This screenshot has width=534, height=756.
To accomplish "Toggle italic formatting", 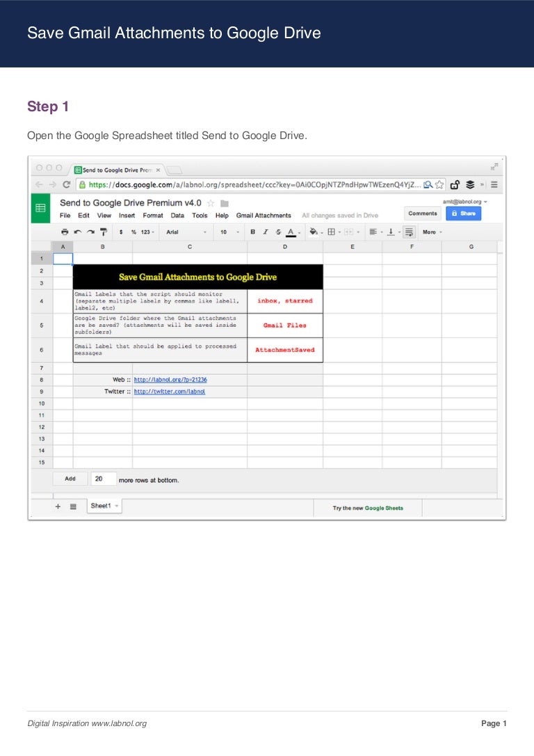I will tap(266, 232).
